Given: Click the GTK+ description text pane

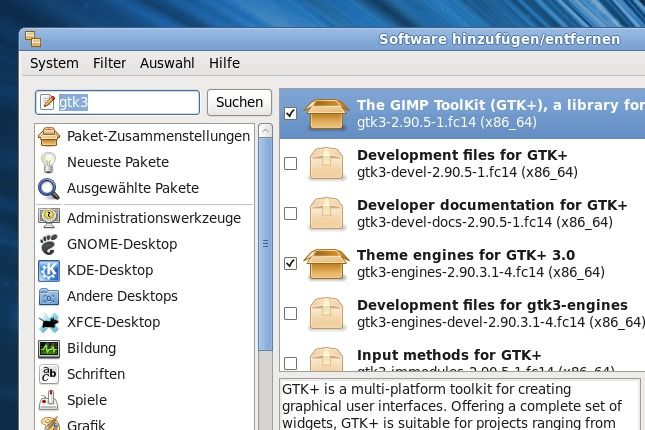Looking at the screenshot, I should [459, 405].
